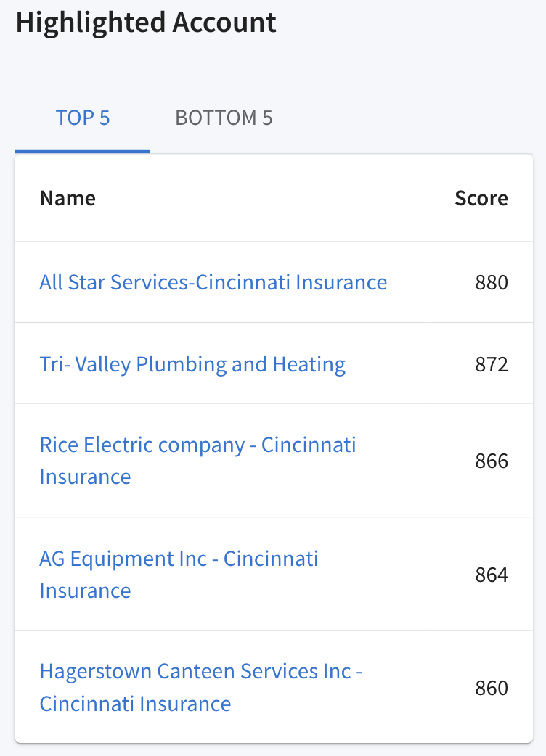546x756 pixels.
Task: Click the 866 score value
Action: click(492, 461)
